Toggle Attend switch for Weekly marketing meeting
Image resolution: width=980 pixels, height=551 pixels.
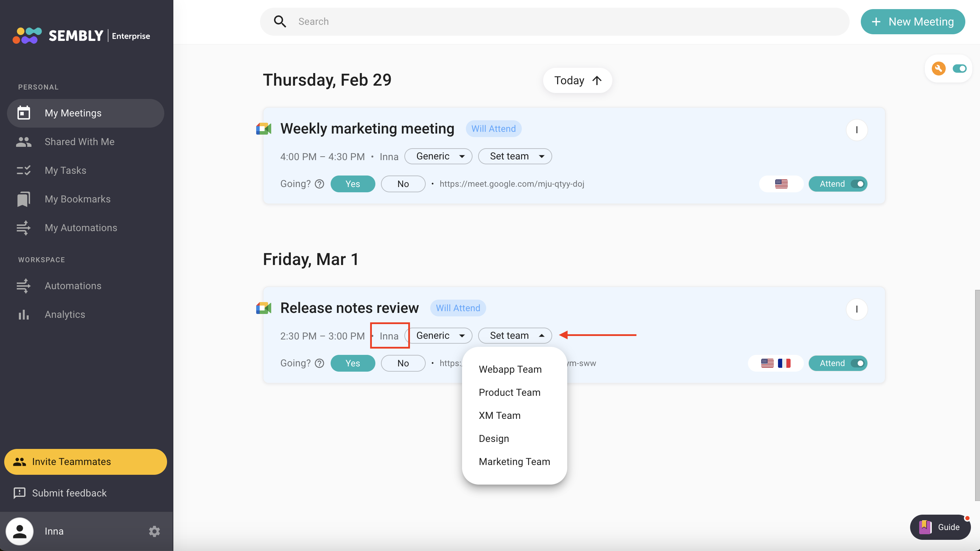tap(858, 184)
